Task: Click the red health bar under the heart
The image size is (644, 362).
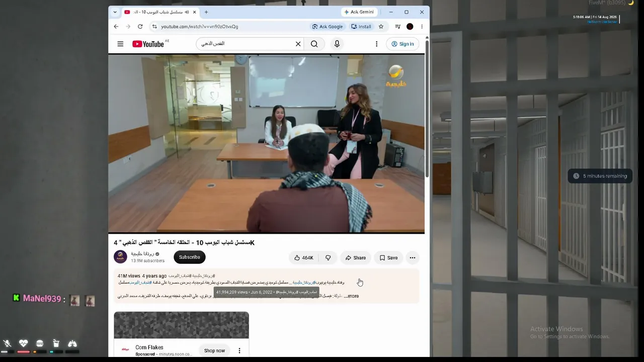Action: click(x=23, y=352)
